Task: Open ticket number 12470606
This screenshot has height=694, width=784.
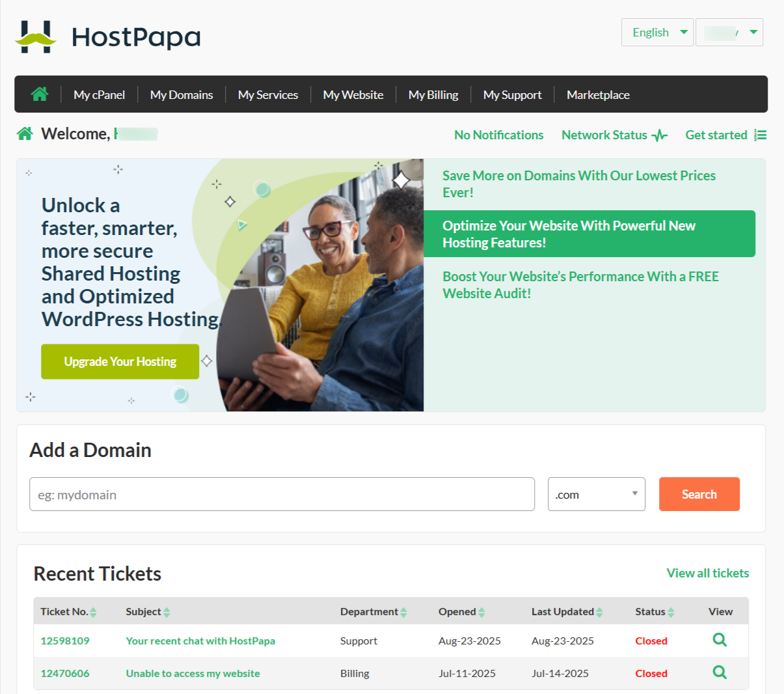Action: (65, 673)
